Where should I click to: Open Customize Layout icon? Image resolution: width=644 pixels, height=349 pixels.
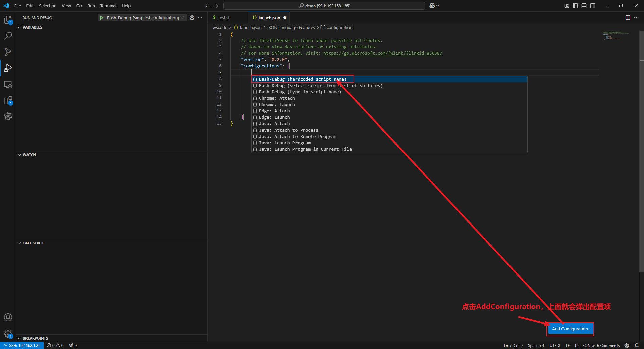coord(567,6)
